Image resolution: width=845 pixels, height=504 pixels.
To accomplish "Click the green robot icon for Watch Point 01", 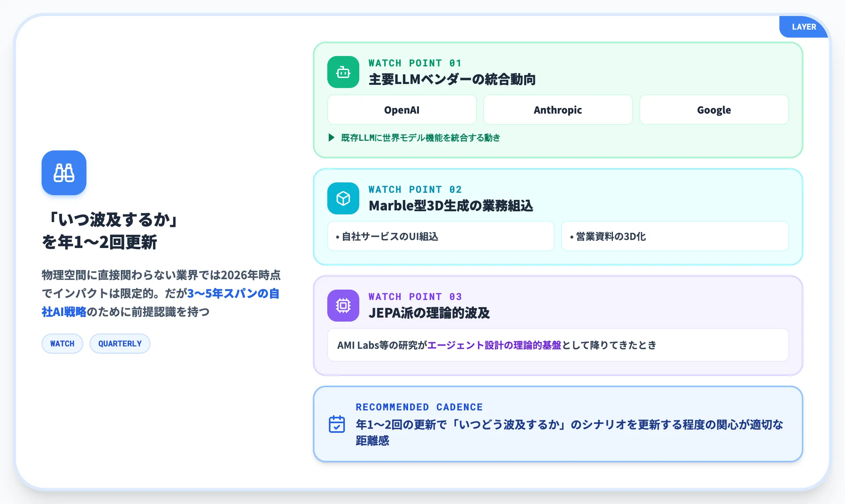I will tap(343, 72).
